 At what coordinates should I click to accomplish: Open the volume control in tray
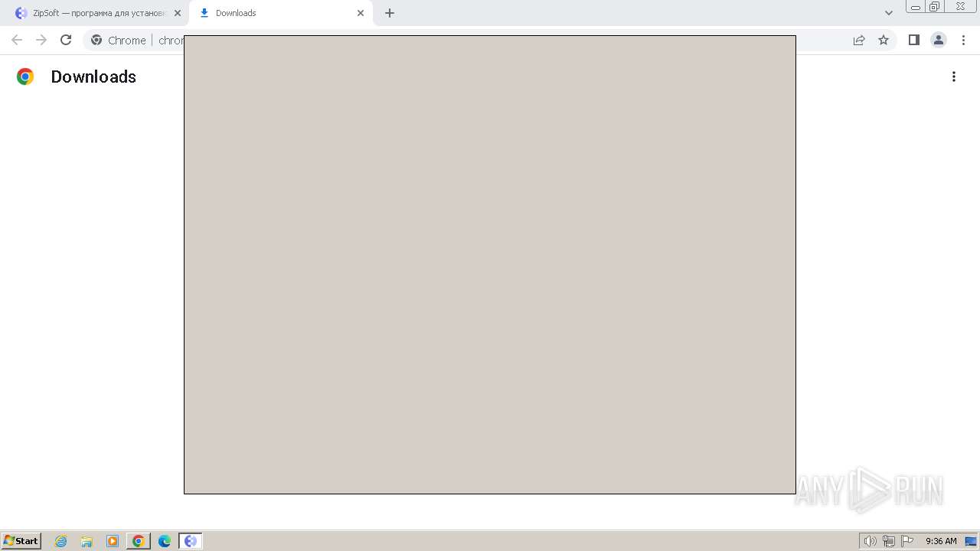tap(871, 541)
